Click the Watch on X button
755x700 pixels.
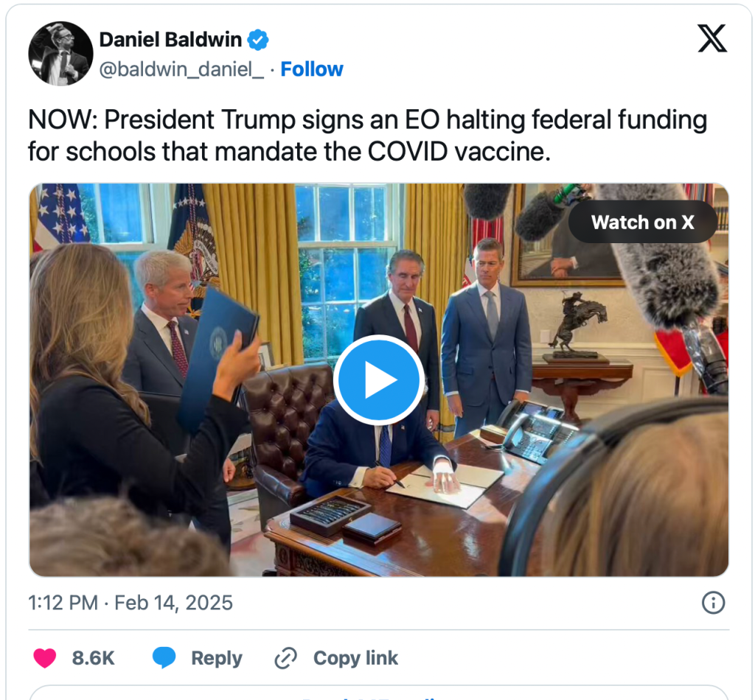click(x=642, y=223)
